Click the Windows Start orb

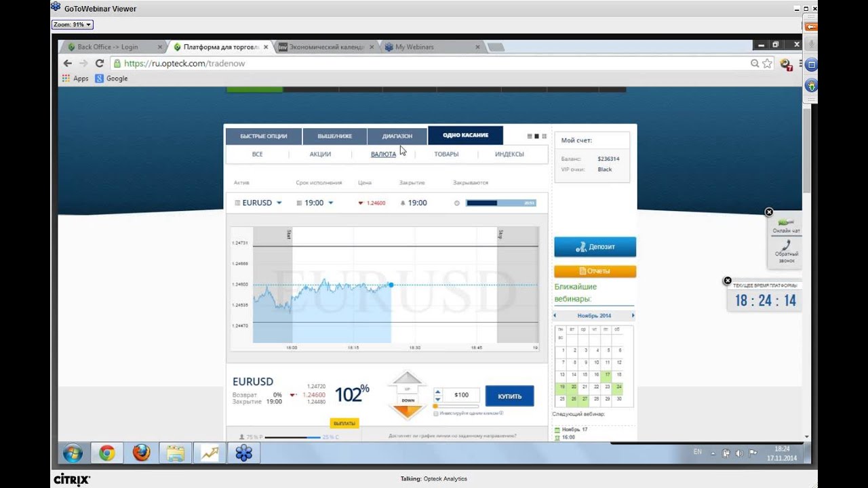click(73, 453)
